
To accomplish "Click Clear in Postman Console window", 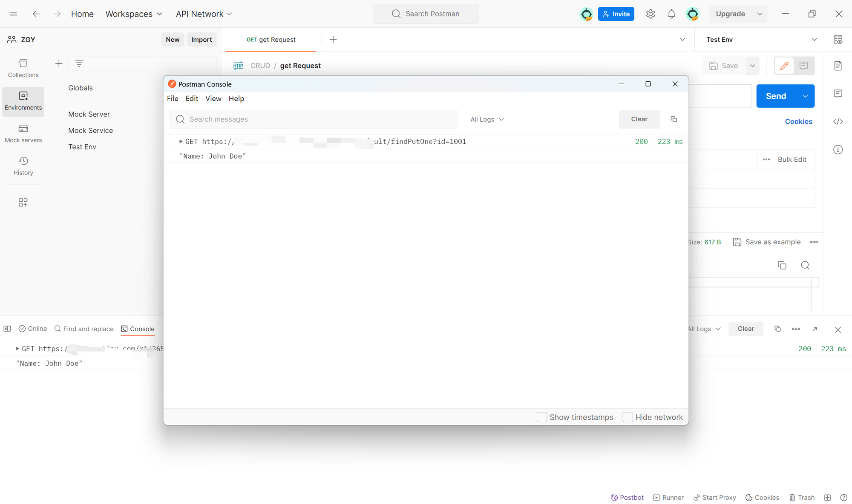I will pyautogui.click(x=639, y=119).
